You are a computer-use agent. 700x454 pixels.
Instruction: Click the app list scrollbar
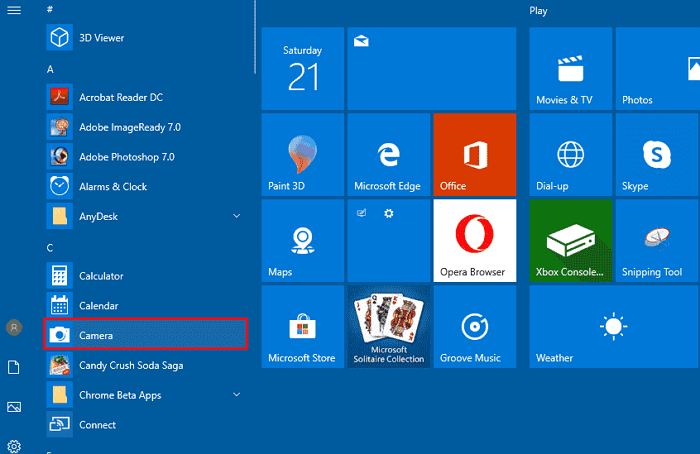(x=255, y=37)
